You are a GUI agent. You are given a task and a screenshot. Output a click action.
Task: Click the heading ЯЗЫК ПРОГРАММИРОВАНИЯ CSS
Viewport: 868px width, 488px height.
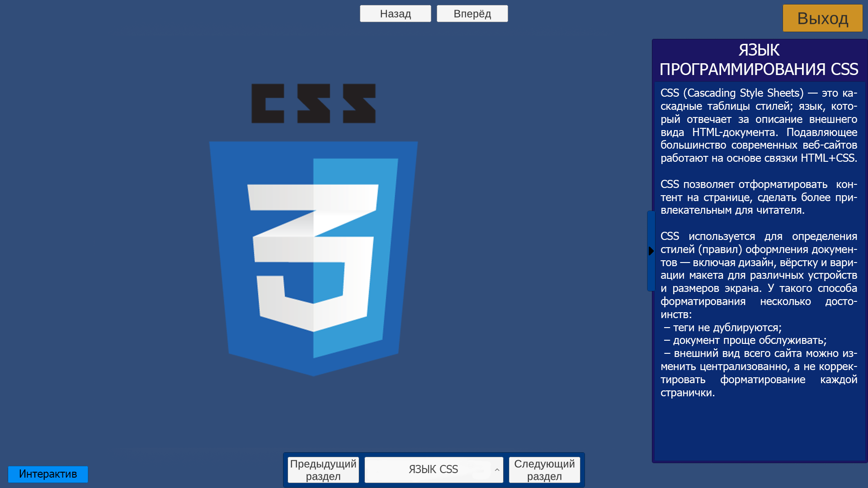point(759,60)
